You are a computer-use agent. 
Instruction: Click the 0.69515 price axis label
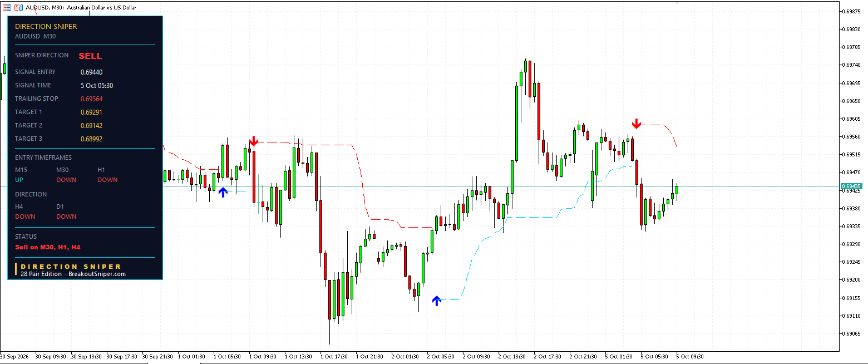coord(852,155)
